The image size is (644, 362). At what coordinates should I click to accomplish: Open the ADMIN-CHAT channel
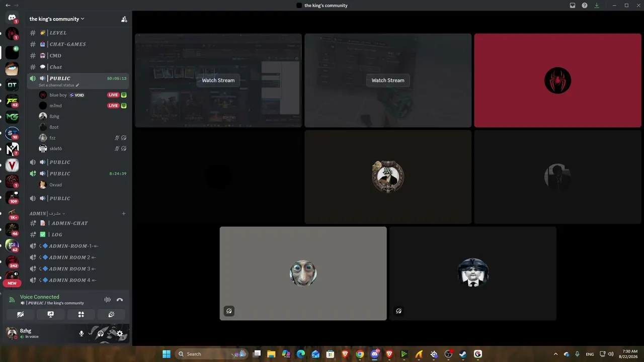coord(78,223)
